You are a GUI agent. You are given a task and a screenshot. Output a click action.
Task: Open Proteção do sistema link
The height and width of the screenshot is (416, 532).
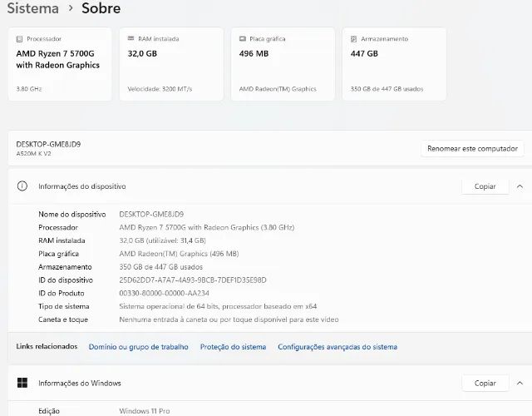233,347
